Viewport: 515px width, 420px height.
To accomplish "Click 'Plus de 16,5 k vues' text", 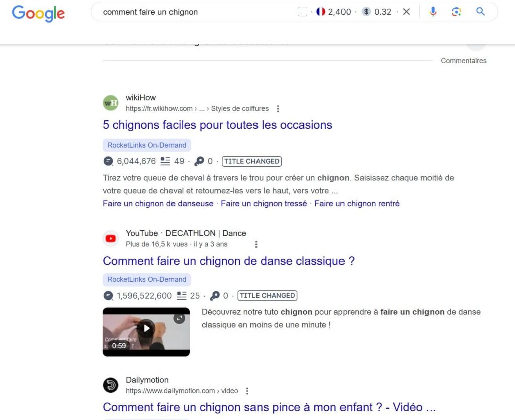I will click(156, 244).
